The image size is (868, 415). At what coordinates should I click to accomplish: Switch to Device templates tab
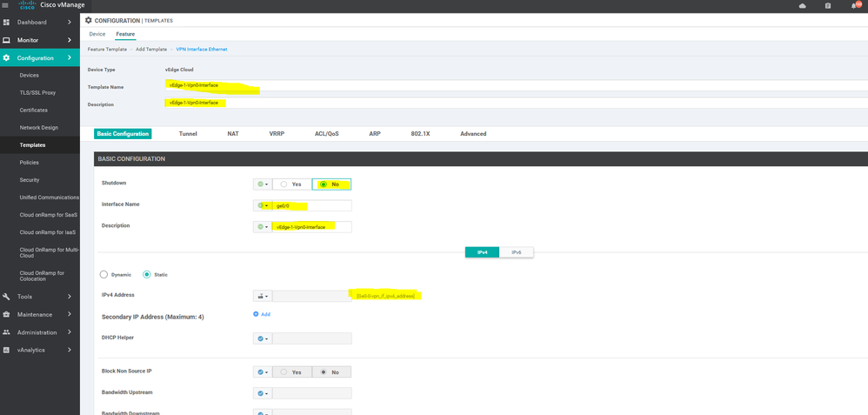pyautogui.click(x=97, y=34)
